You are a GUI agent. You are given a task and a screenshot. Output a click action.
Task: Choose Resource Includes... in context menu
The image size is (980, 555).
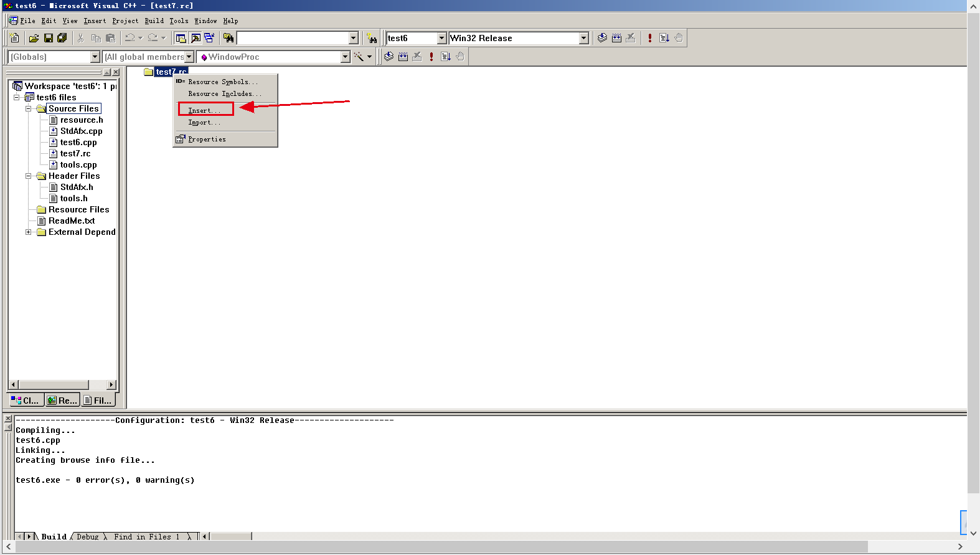point(225,93)
